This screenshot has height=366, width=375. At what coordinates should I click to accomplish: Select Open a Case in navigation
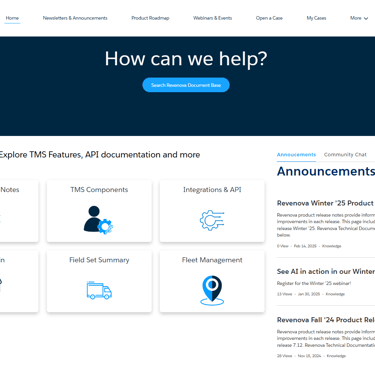pyautogui.click(x=269, y=18)
